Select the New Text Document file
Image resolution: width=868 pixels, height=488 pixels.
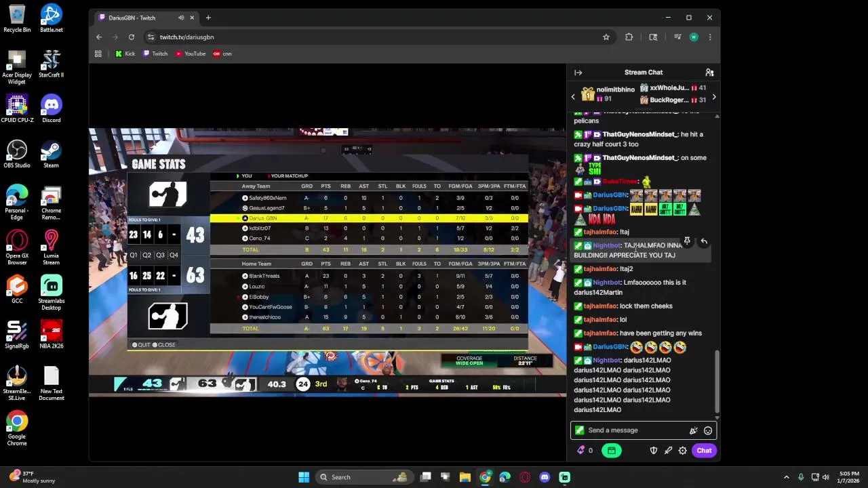(x=51, y=384)
